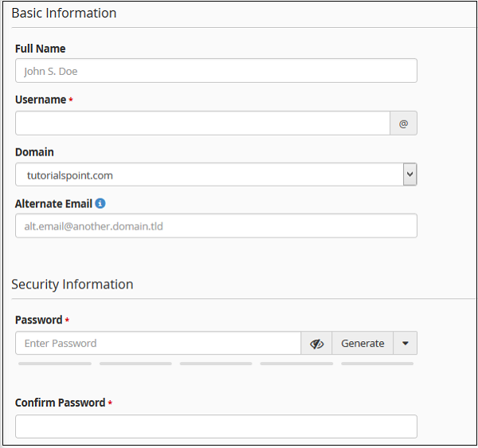The height and width of the screenshot is (448, 478).
Task: Click the middle password strength bar segment
Action: 216,364
